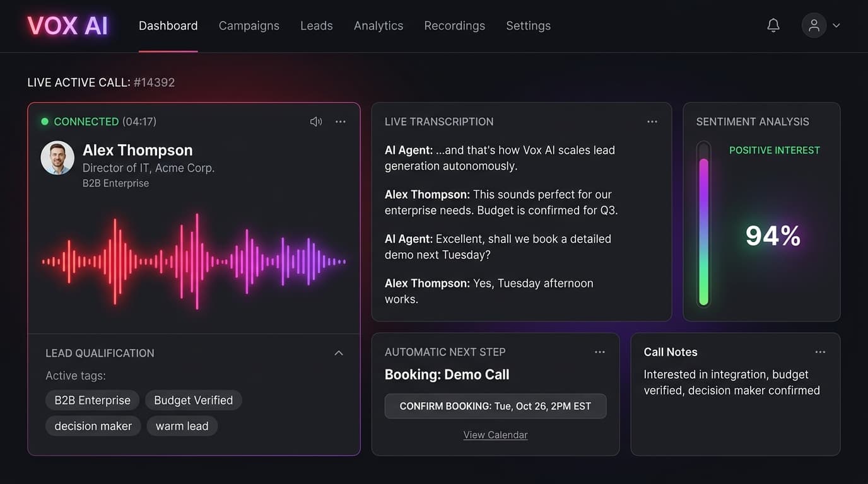Open the notifications bell
Image resolution: width=868 pixels, height=484 pixels.
(x=773, y=25)
